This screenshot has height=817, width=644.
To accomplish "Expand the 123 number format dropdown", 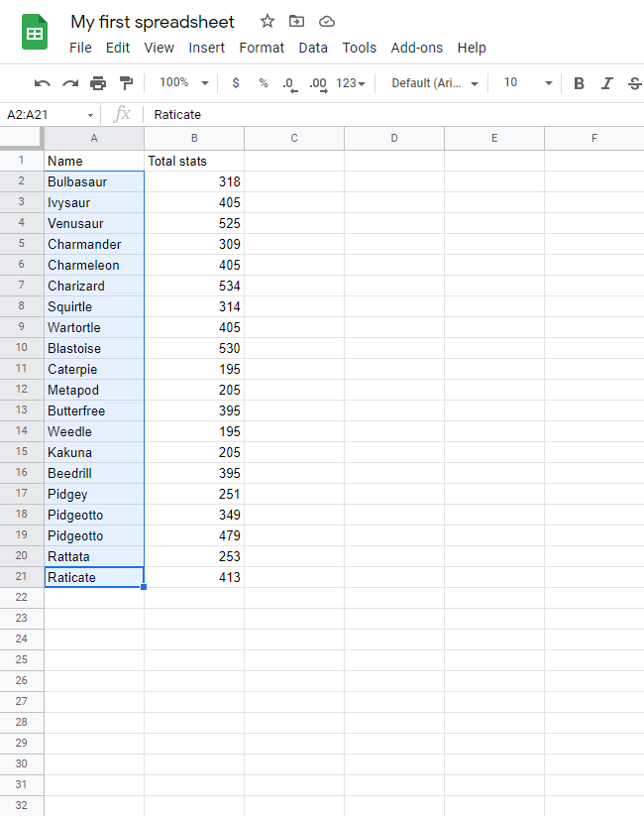I will point(351,83).
